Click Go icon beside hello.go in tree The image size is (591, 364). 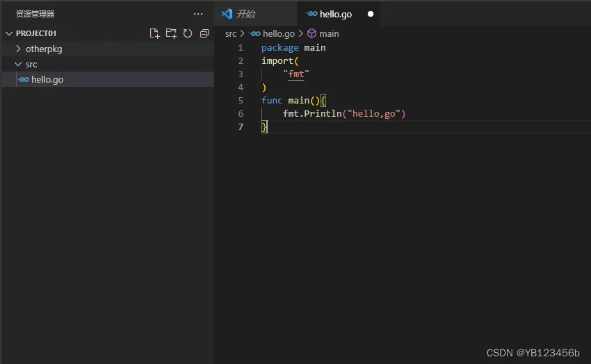point(24,79)
